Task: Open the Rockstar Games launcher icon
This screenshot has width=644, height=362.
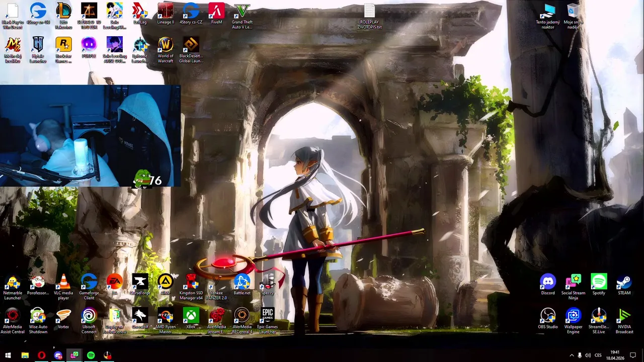Action: click(x=63, y=50)
